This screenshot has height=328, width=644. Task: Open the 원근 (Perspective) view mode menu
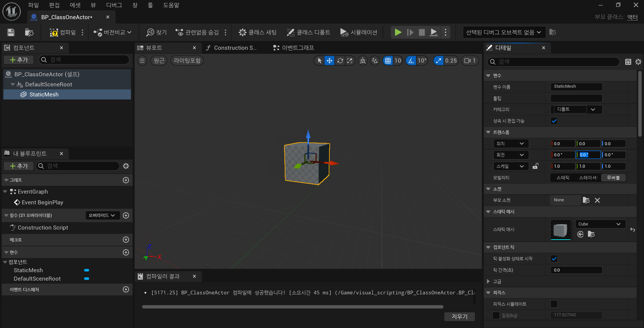pos(159,60)
